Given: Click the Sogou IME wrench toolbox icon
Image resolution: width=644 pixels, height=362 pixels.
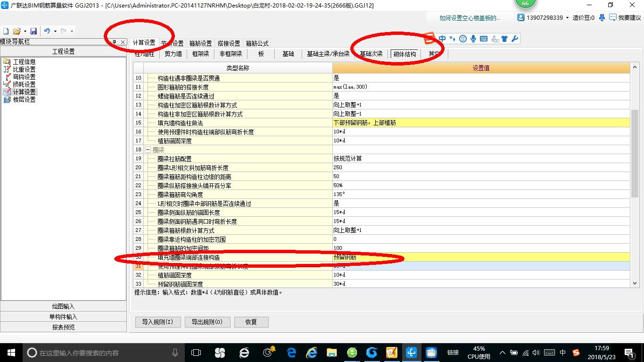Looking at the screenshot, I should (x=515, y=39).
